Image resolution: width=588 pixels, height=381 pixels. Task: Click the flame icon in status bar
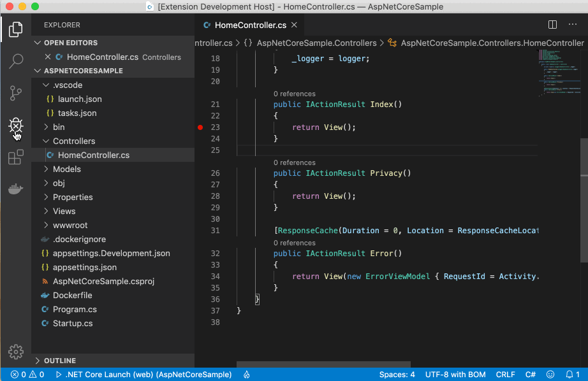pyautogui.click(x=246, y=374)
